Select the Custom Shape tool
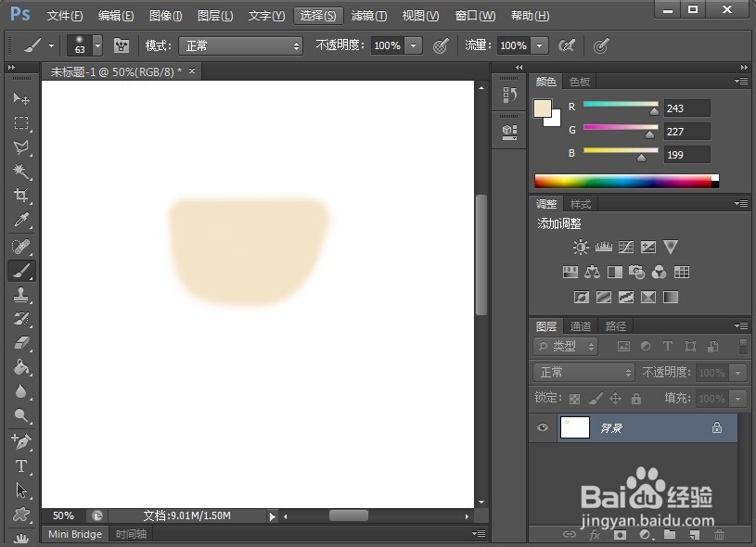 click(20, 515)
